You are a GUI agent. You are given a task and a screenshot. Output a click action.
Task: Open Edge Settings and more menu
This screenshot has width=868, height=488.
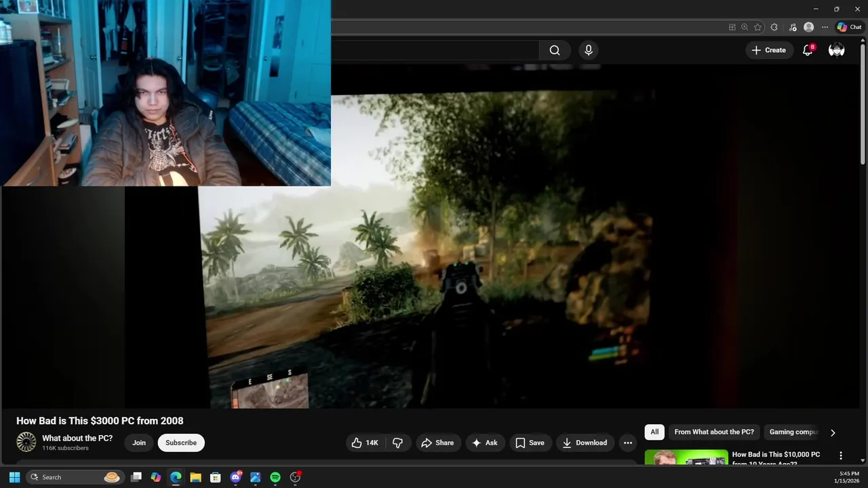coord(825,27)
